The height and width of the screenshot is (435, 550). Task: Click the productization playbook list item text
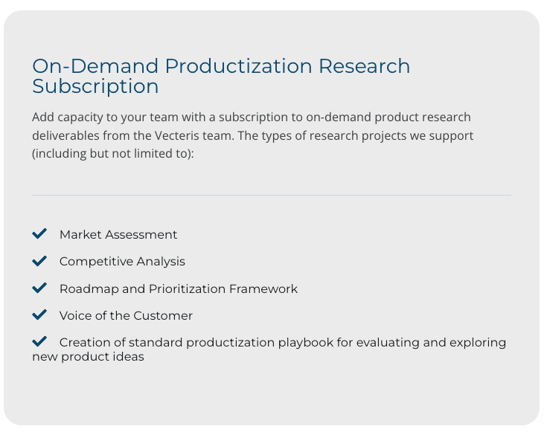[269, 349]
